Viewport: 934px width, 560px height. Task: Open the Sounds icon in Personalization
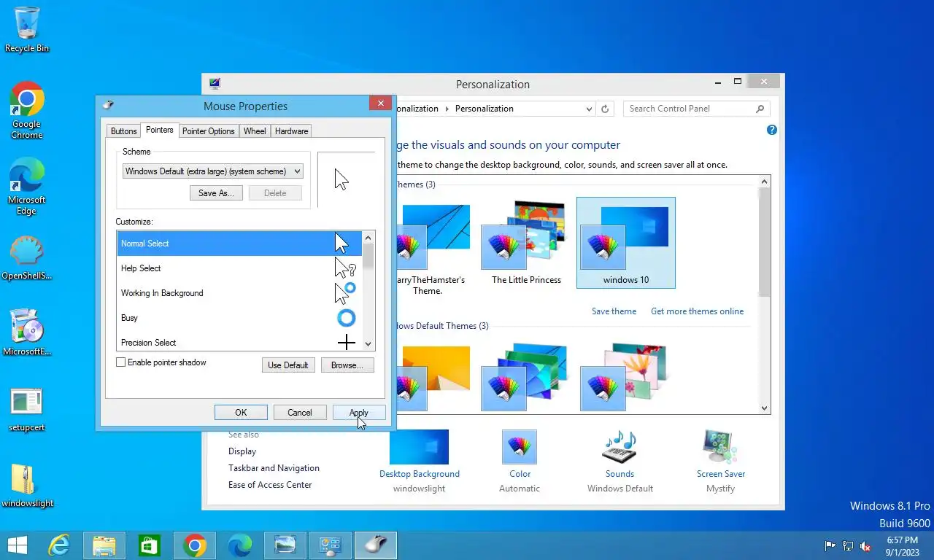pyautogui.click(x=620, y=447)
